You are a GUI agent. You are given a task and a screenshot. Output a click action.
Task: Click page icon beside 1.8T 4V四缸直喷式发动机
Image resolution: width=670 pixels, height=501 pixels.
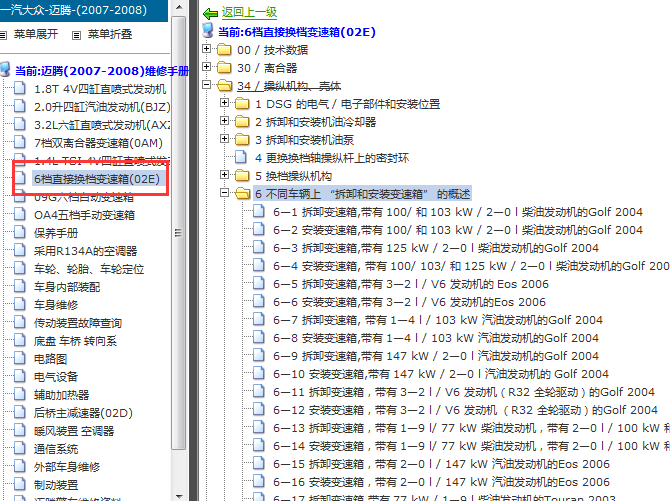[x=20, y=88]
